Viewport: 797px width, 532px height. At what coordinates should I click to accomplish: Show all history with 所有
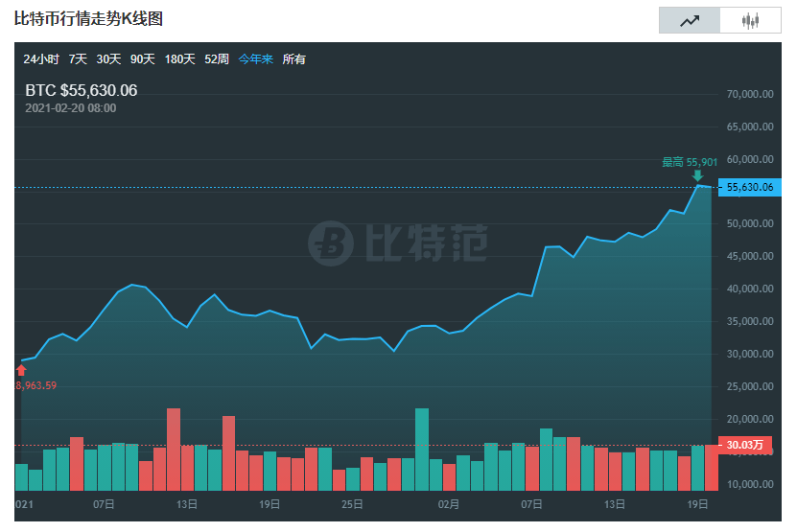pos(293,59)
